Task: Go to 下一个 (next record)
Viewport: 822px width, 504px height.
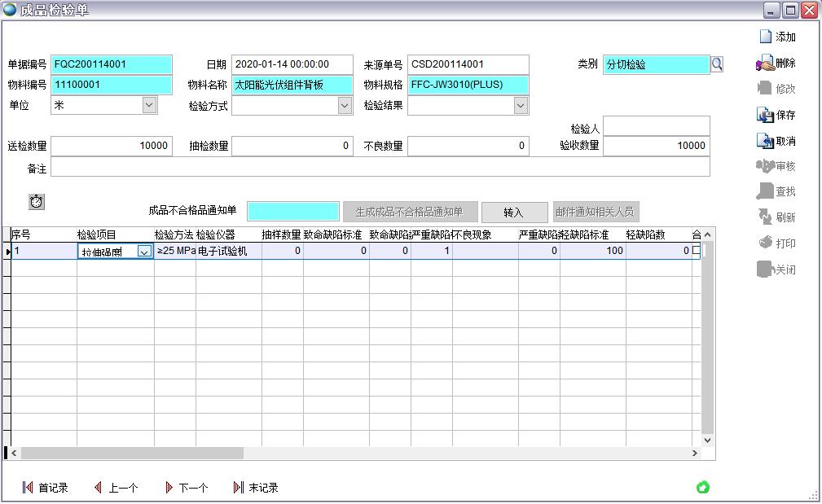Action: 187,488
